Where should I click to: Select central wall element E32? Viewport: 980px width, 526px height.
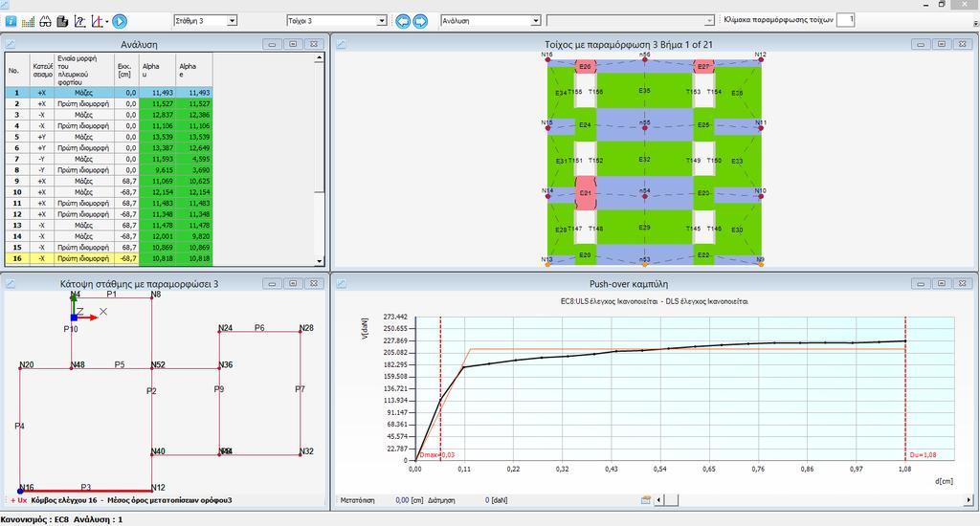(x=644, y=159)
